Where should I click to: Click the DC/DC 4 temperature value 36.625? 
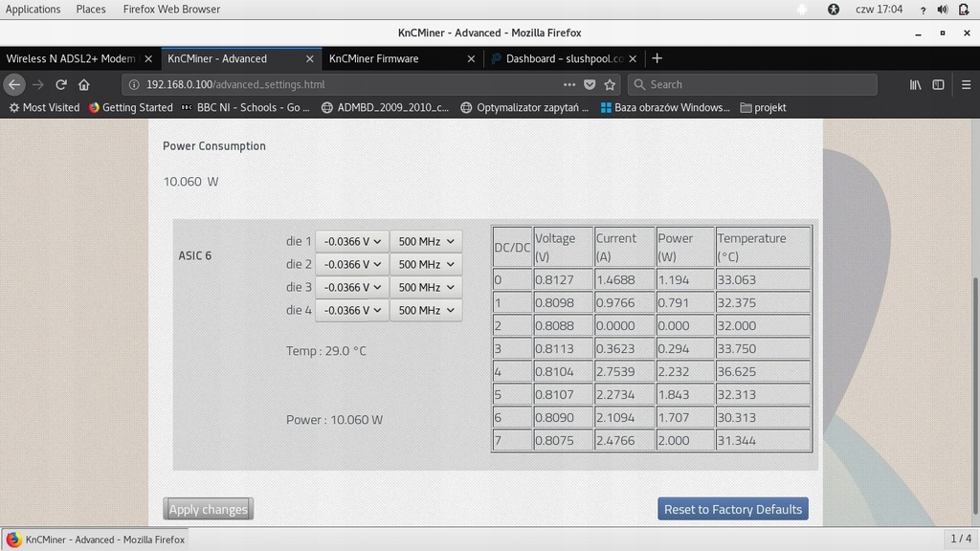tap(737, 372)
